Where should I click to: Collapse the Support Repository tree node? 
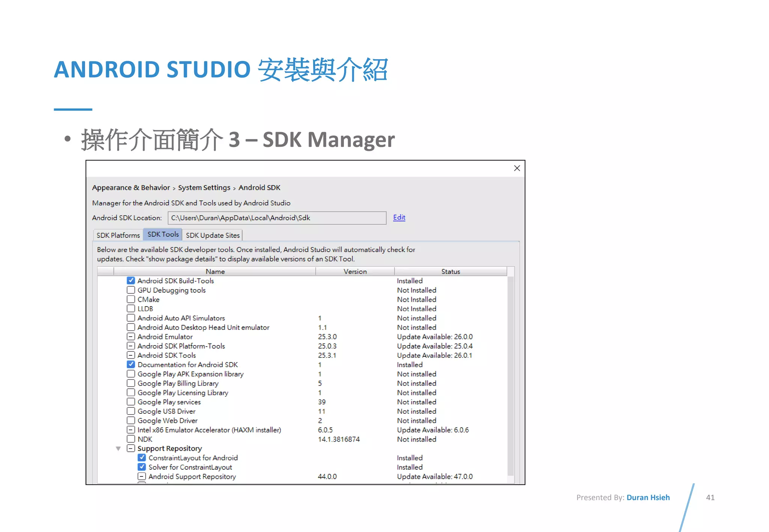[118, 448]
